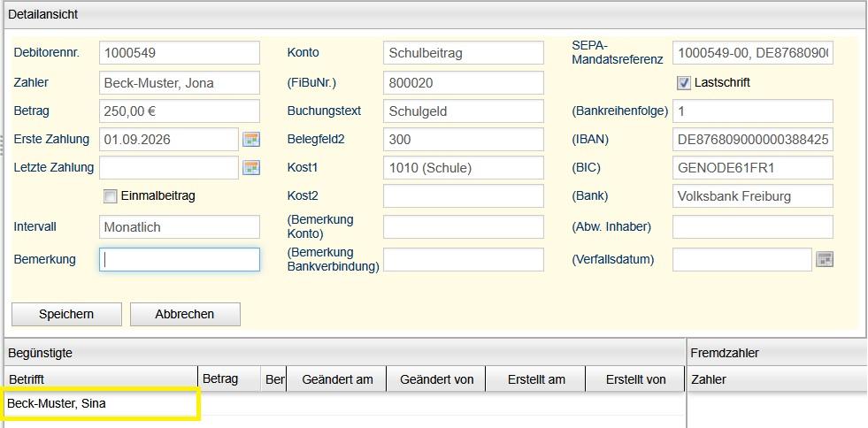
Task: Click the Bemerkung Konto field
Action: 464,226
